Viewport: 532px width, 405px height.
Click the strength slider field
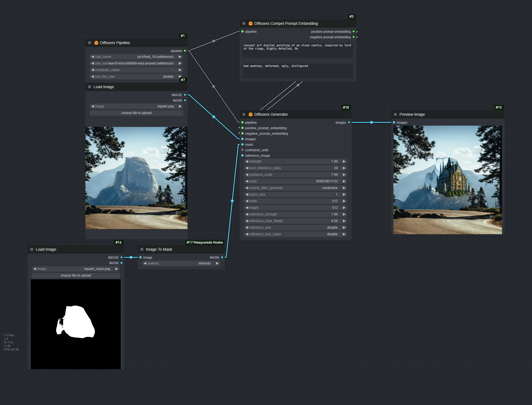(x=295, y=161)
